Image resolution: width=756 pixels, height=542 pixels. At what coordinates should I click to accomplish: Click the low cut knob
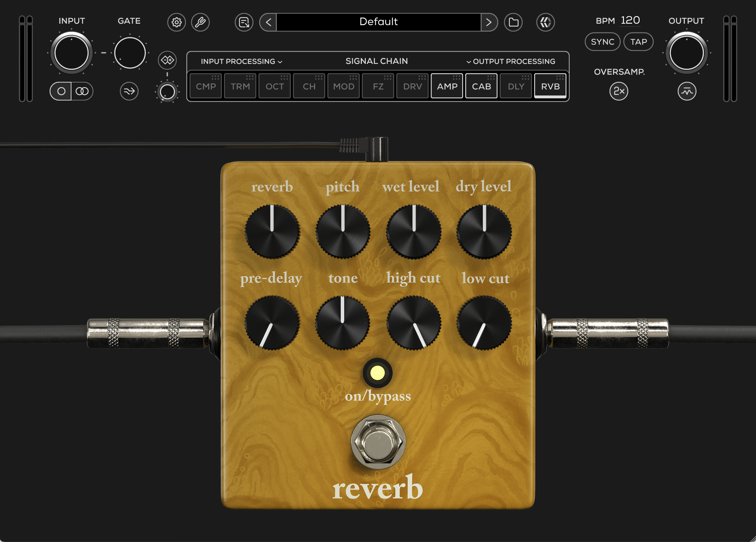(484, 323)
